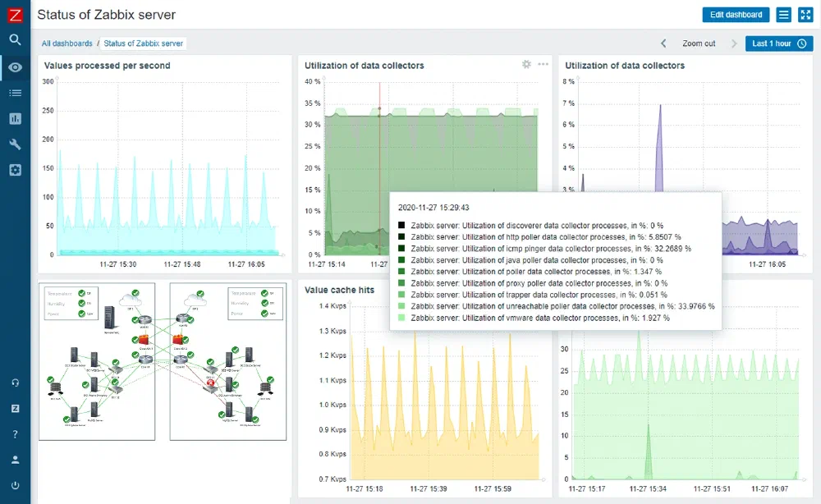Click the Sign out power icon
821x504 pixels.
click(x=15, y=485)
